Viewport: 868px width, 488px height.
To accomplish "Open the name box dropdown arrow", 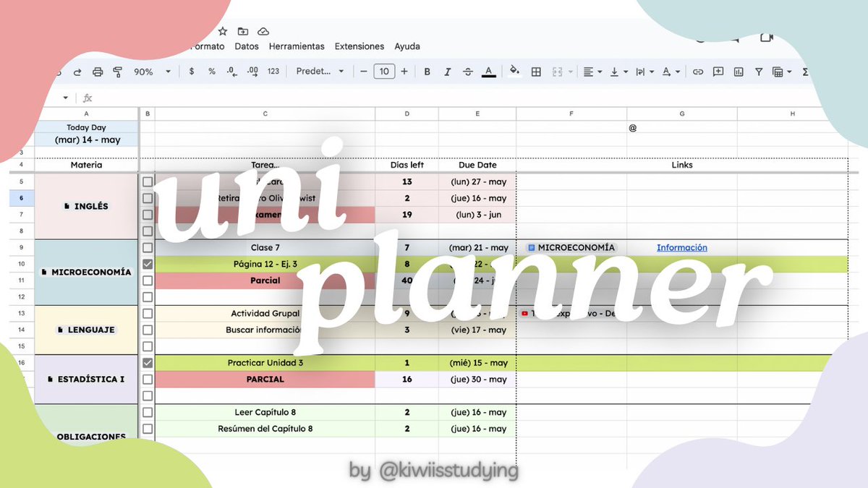I will [x=65, y=98].
